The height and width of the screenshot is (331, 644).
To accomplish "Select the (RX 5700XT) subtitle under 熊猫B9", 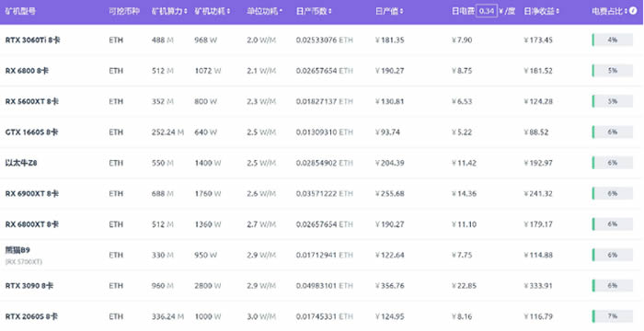I will tap(24, 262).
